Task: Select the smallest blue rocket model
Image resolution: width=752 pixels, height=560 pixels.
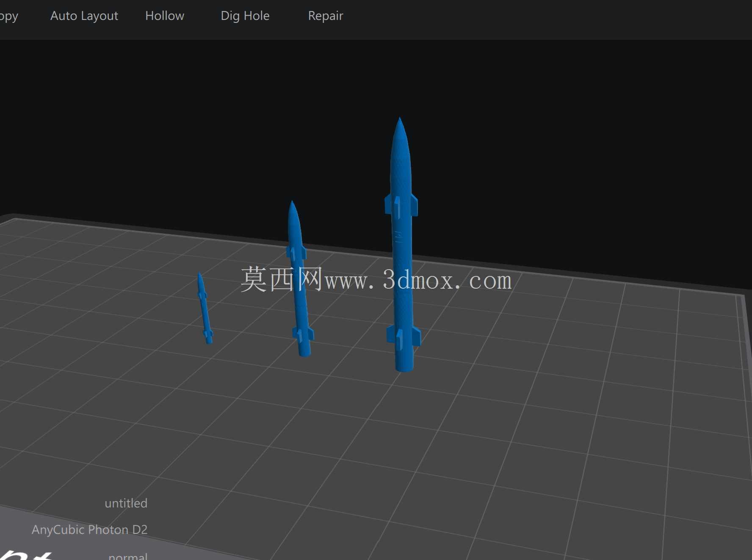Action: 205,308
